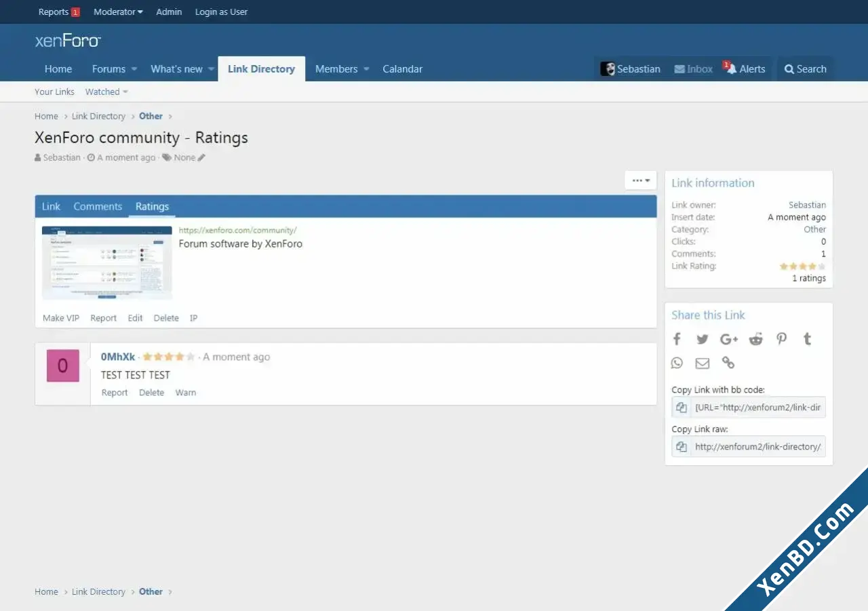
Task: Click Login as User
Action: tap(221, 12)
